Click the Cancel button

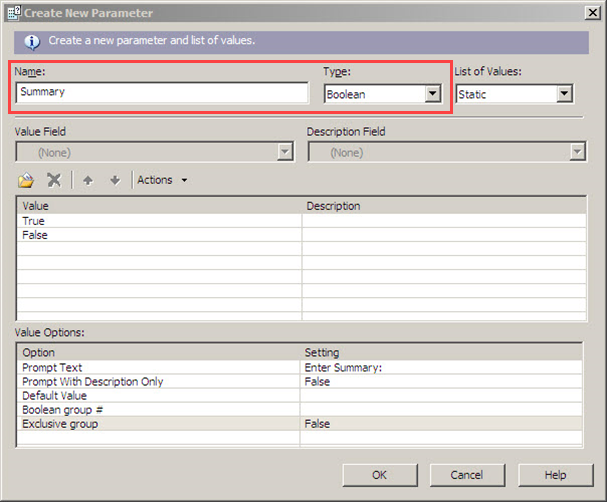467,475
